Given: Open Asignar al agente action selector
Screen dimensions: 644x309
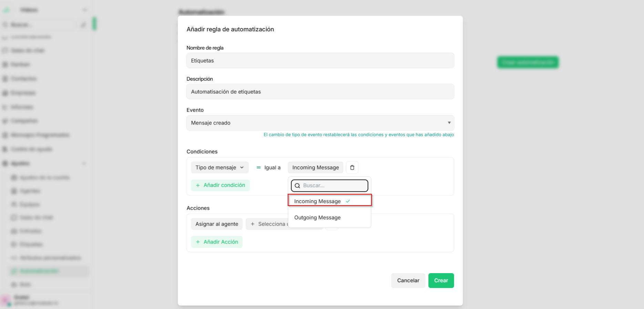Looking at the screenshot, I should pyautogui.click(x=217, y=224).
